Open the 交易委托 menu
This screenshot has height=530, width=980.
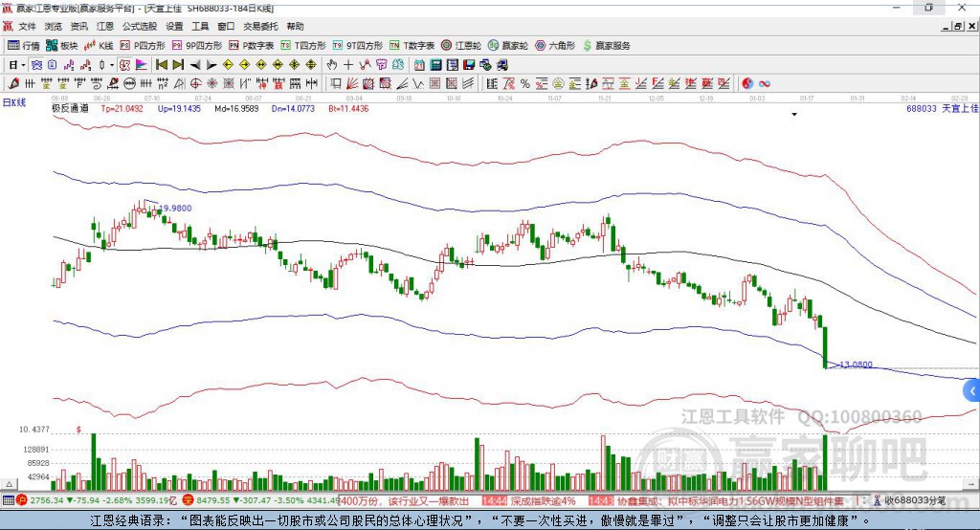(260, 26)
